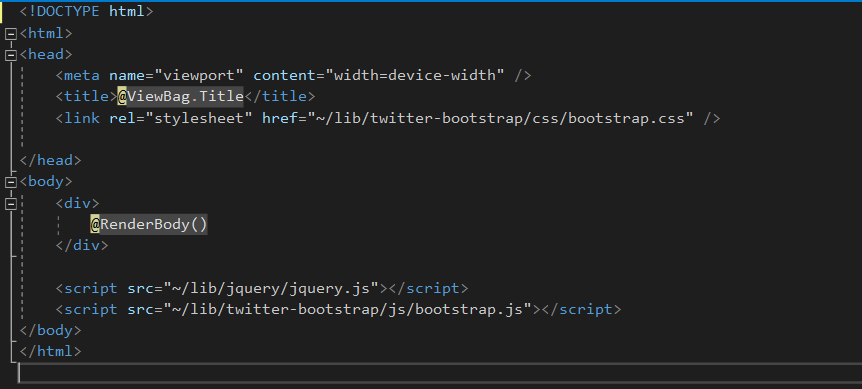
Task: Collapse the div block outlining box
Action: (10, 204)
